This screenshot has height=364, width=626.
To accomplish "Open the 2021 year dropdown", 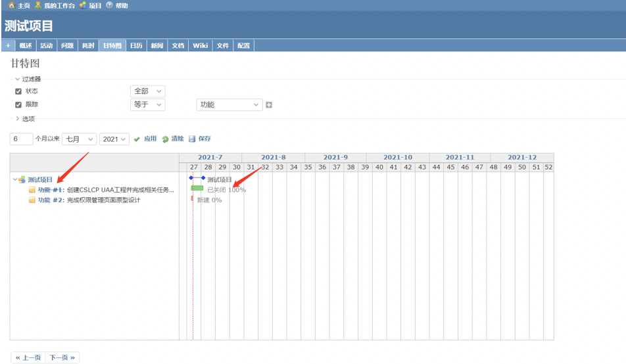I will click(x=114, y=139).
